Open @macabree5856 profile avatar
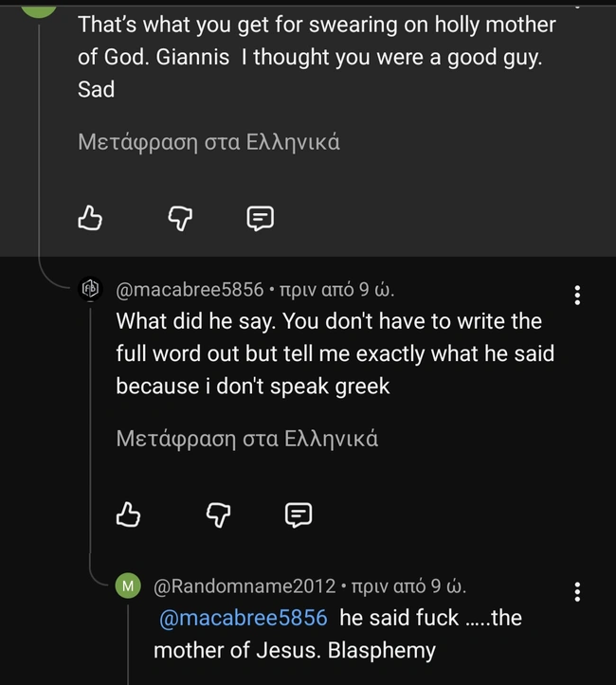The height and width of the screenshot is (685, 616). (90, 289)
